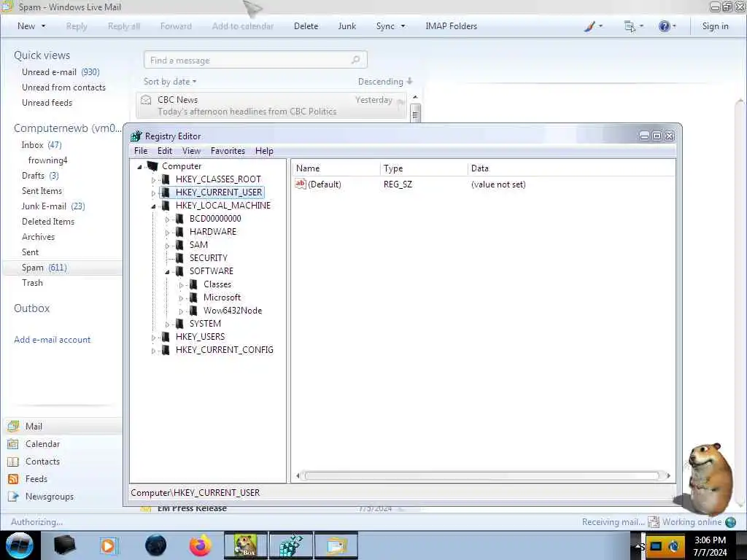Click IMAP Folders in Live Mail toolbar

pyautogui.click(x=451, y=26)
